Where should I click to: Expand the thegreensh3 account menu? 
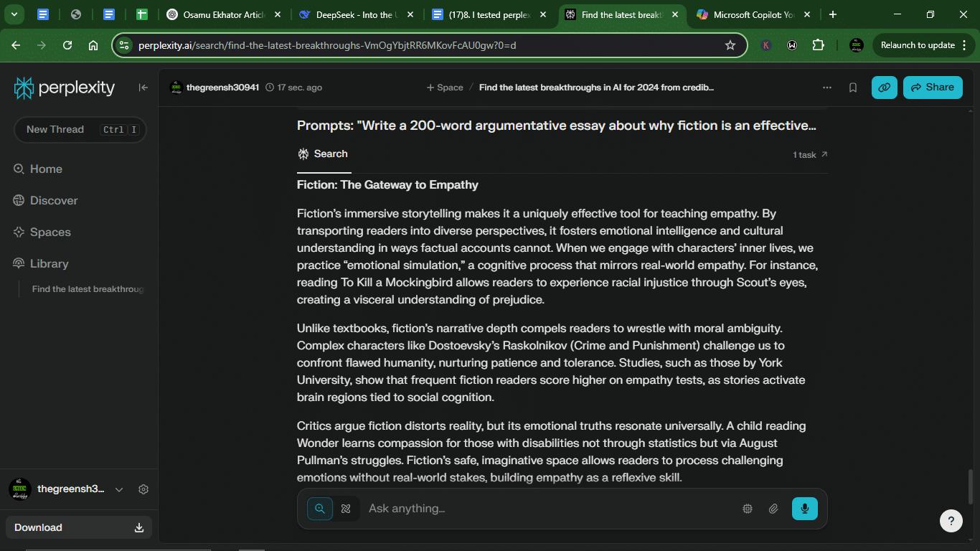pyautogui.click(x=119, y=489)
